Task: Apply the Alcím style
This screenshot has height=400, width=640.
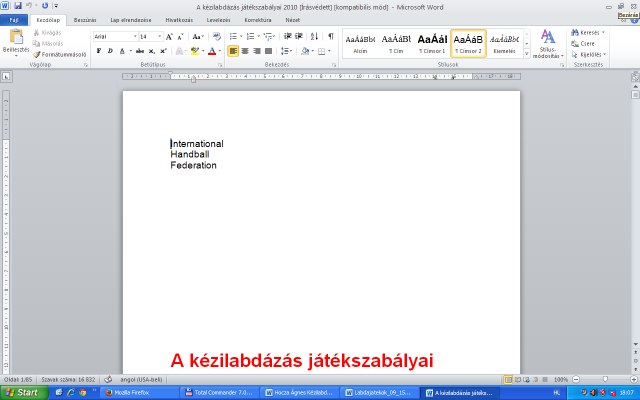Action: click(360, 43)
